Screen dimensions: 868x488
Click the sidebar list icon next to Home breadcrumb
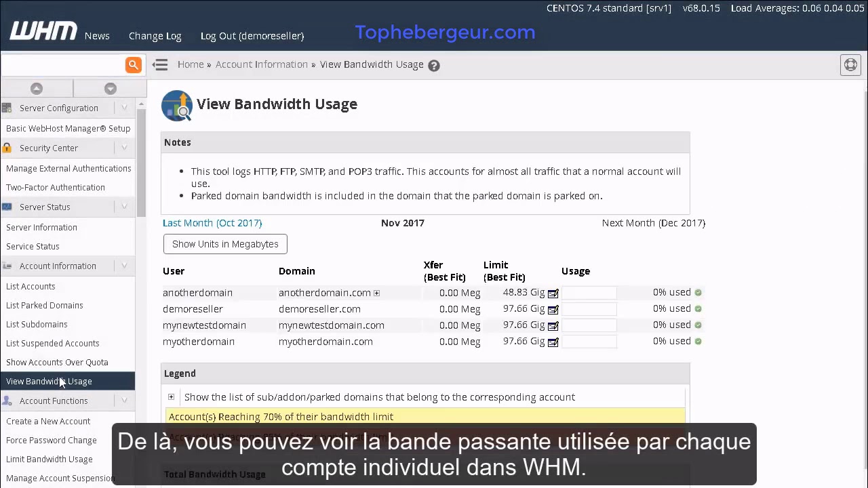pos(160,64)
